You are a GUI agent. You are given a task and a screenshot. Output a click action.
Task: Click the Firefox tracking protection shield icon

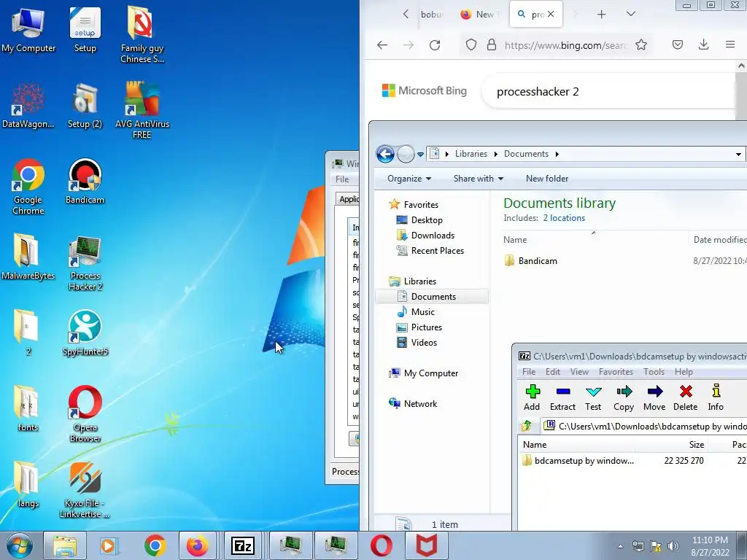[x=471, y=45]
